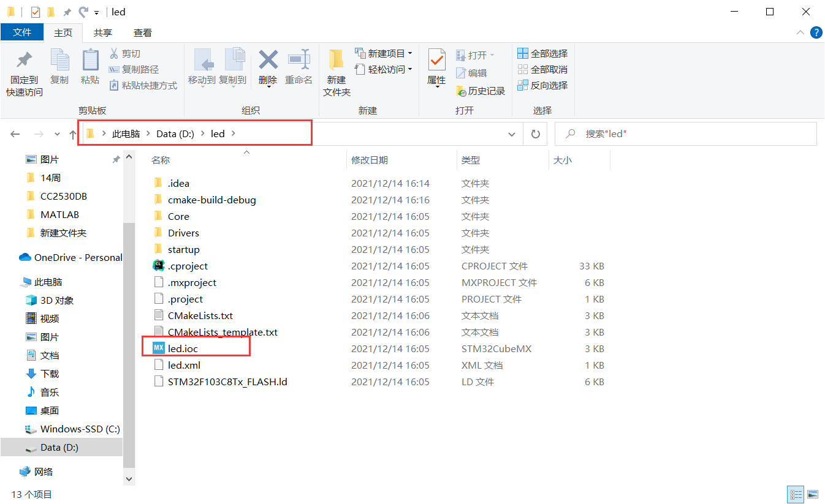The height and width of the screenshot is (504, 825).
Task: Click the Properties quick access toolbar checkmark icon
Action: point(35,12)
